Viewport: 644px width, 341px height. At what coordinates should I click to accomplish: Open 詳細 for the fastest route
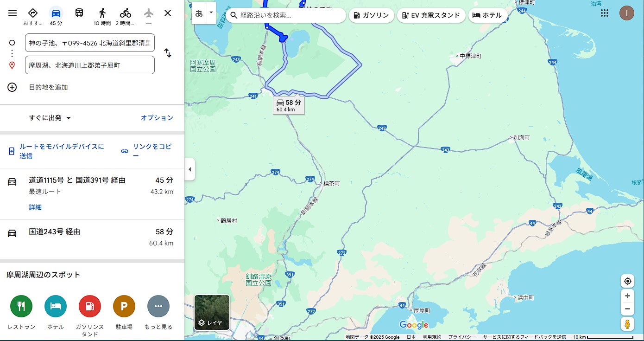click(35, 207)
